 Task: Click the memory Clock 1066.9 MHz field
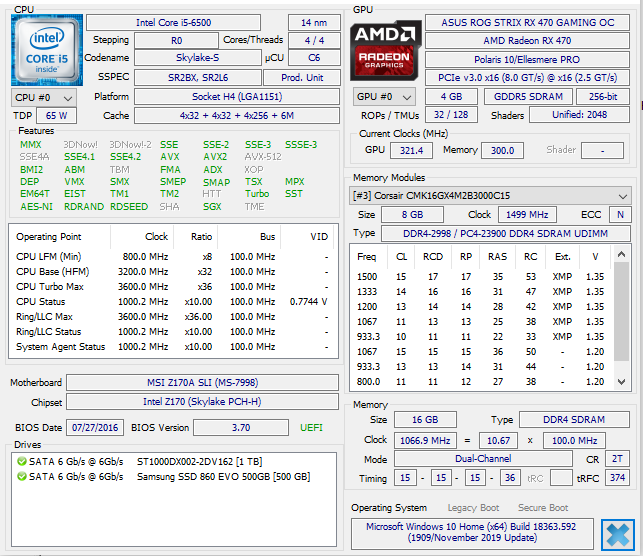(425, 440)
